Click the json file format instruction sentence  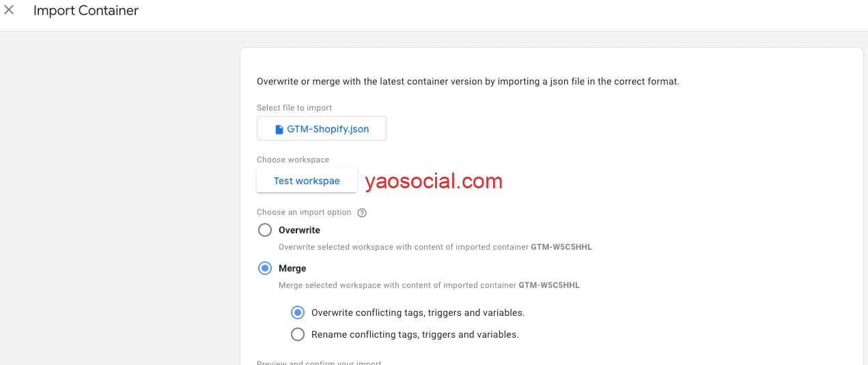(468, 81)
